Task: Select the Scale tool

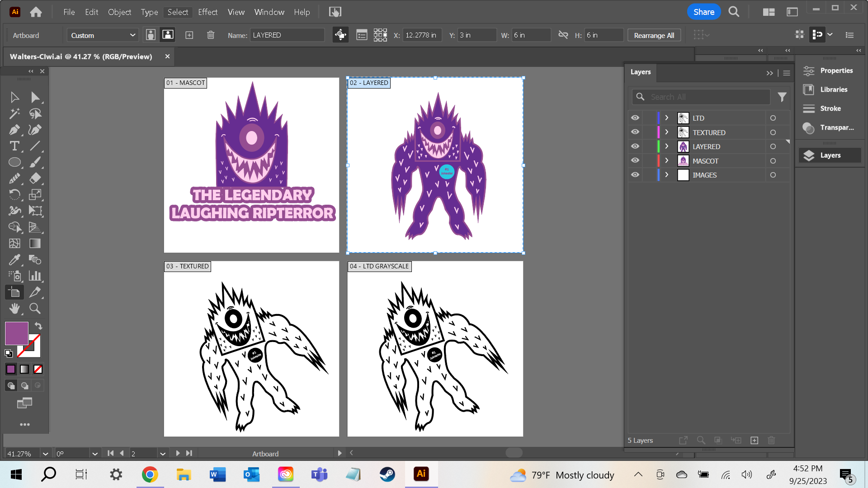Action: [x=35, y=195]
